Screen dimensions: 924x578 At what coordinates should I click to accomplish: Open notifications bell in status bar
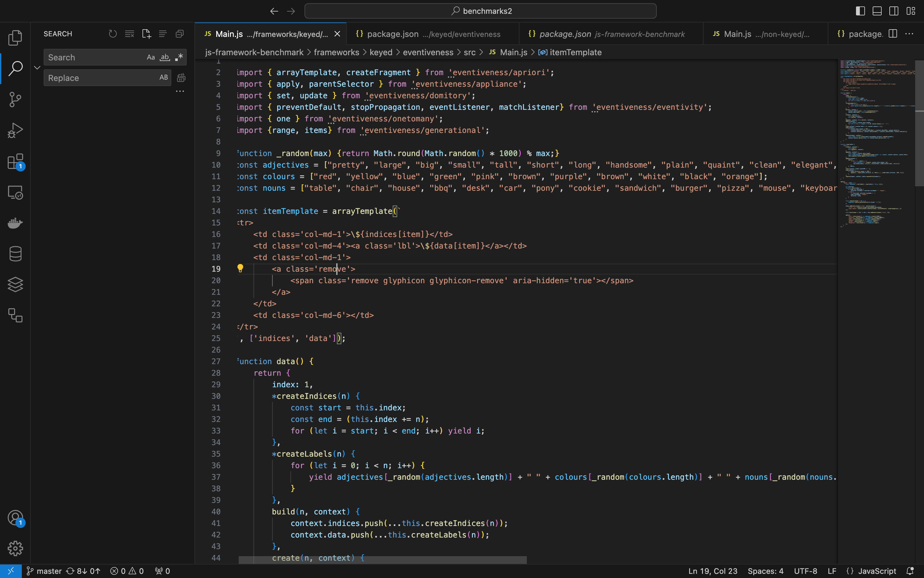(910, 571)
